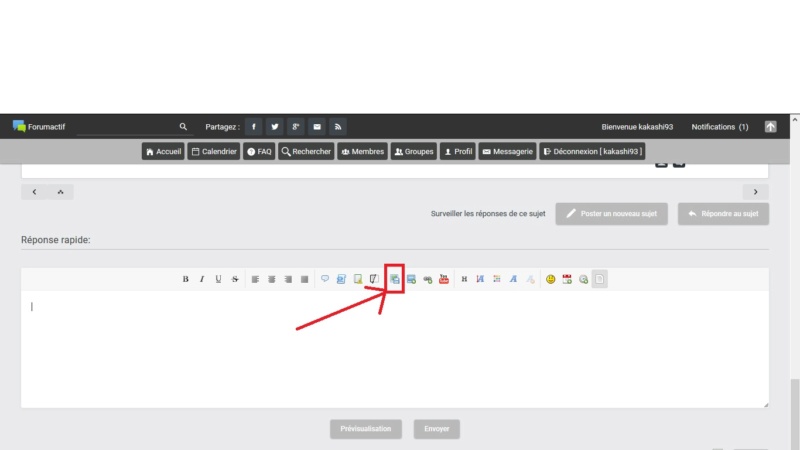Insert an image icon
The image size is (800, 450).
pos(411,279)
